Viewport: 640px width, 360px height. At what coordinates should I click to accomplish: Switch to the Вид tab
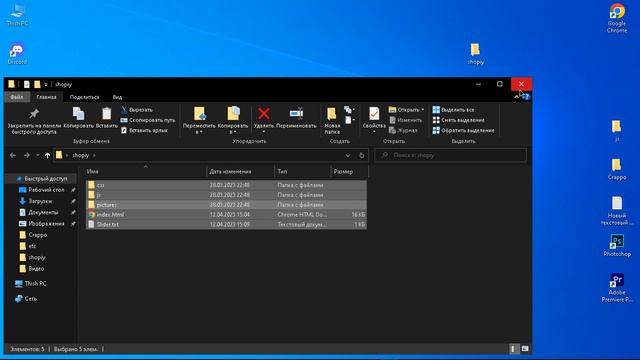coord(117,97)
